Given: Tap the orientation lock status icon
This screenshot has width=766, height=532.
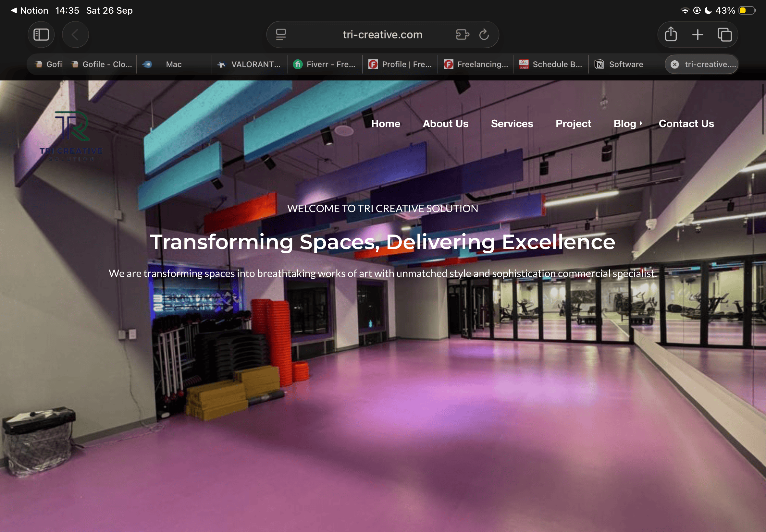Looking at the screenshot, I should (697, 10).
